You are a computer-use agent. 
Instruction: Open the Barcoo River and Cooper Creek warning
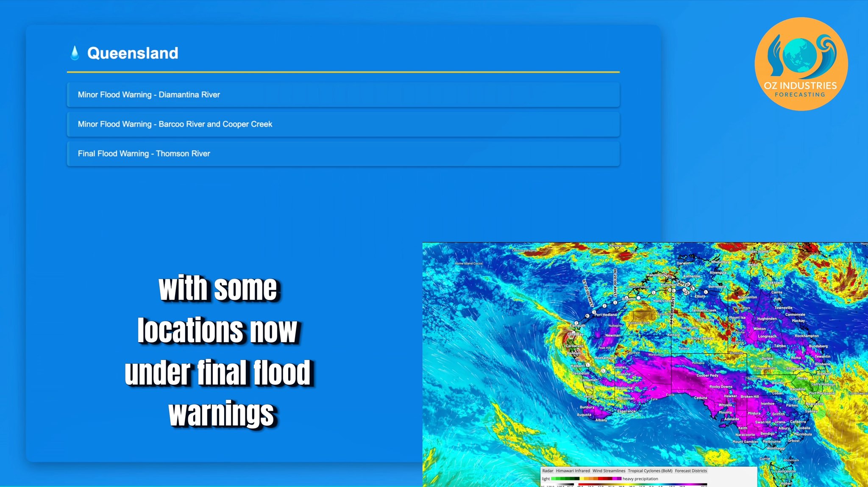pos(343,124)
